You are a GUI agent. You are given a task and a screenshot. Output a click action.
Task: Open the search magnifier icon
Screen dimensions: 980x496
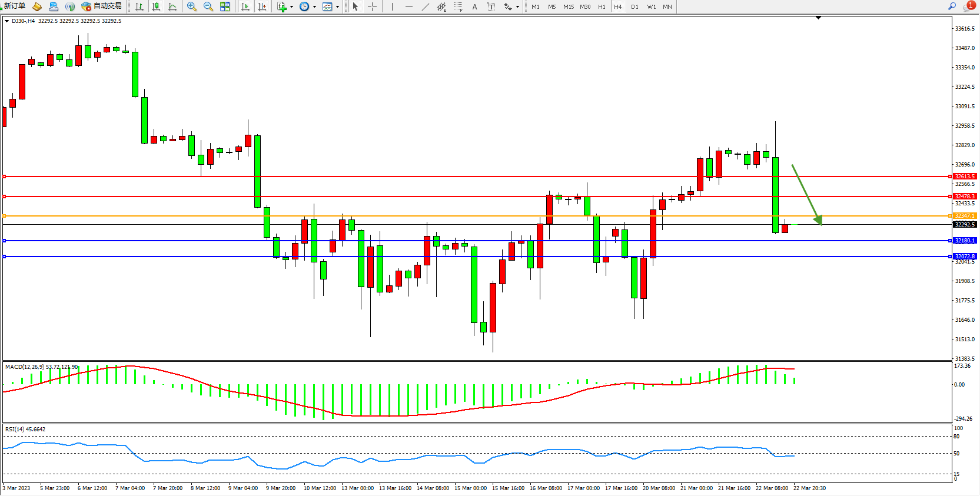click(952, 6)
